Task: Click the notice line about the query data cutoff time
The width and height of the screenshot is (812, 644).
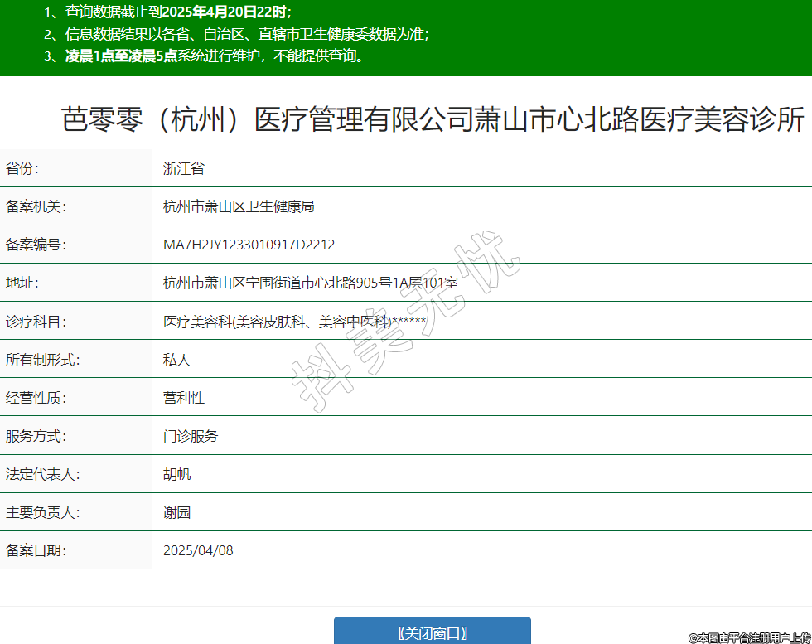Action: [167, 12]
